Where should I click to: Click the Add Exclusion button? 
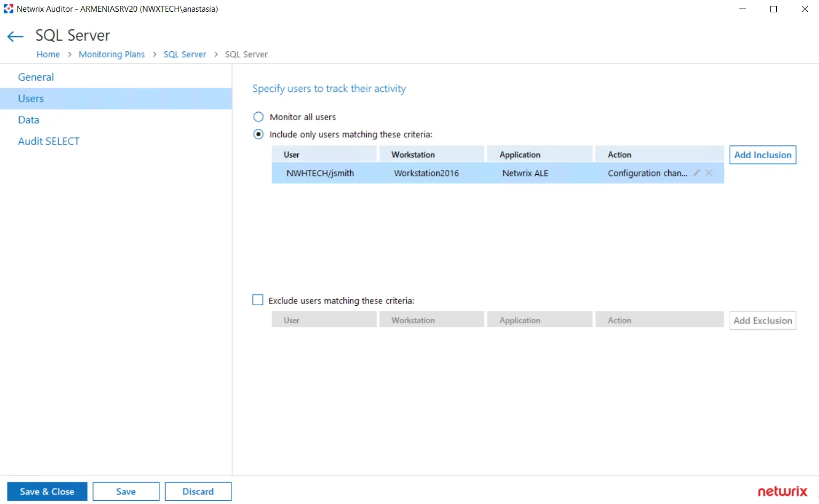tap(763, 321)
